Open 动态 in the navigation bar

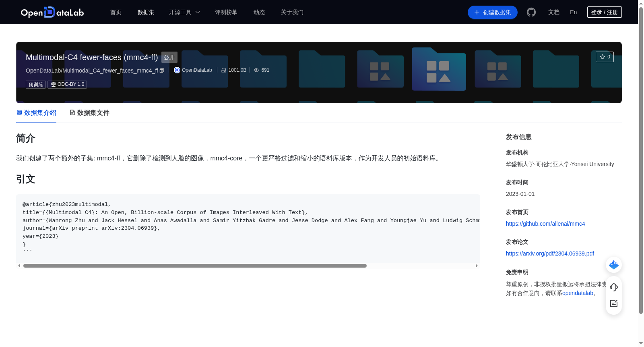[x=259, y=12]
